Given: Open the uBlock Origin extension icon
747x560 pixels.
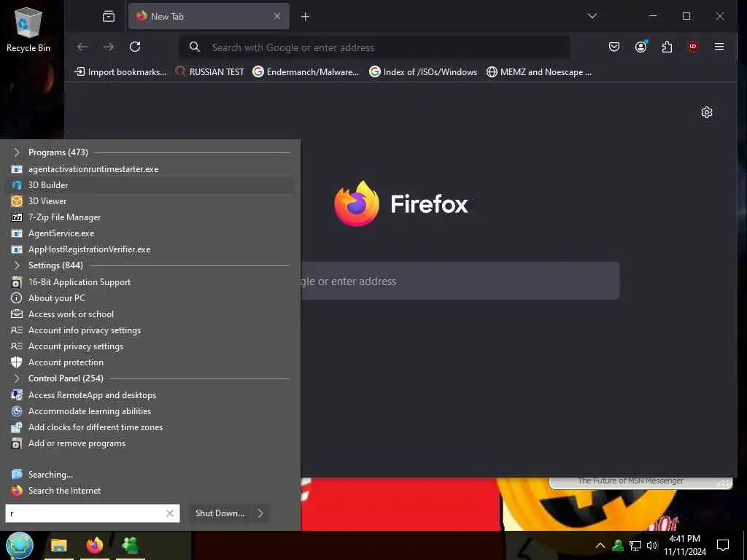Looking at the screenshot, I should click(693, 47).
